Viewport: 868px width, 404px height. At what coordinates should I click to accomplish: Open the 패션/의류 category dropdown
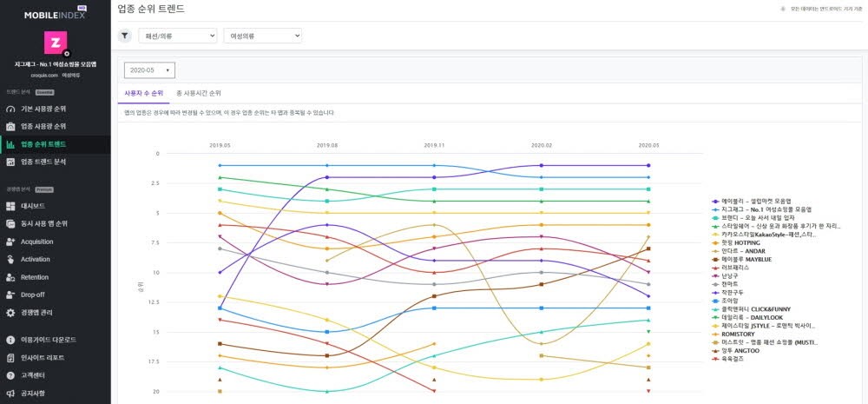178,36
